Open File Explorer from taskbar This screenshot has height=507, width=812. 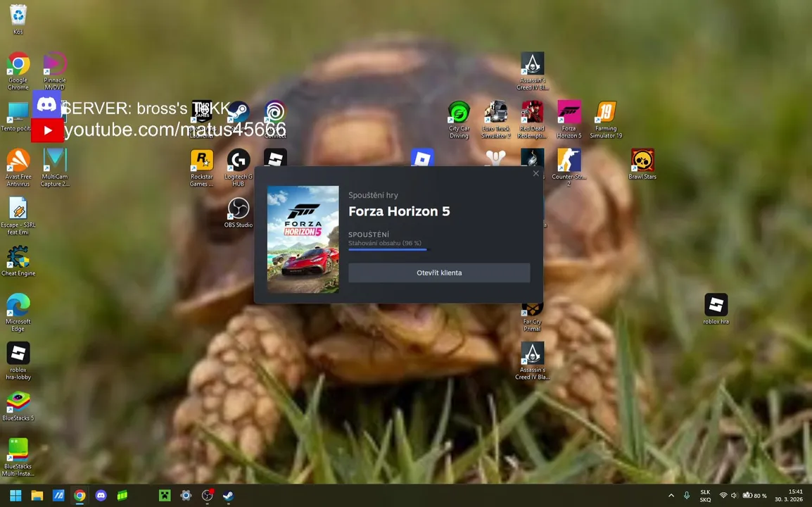37,496
